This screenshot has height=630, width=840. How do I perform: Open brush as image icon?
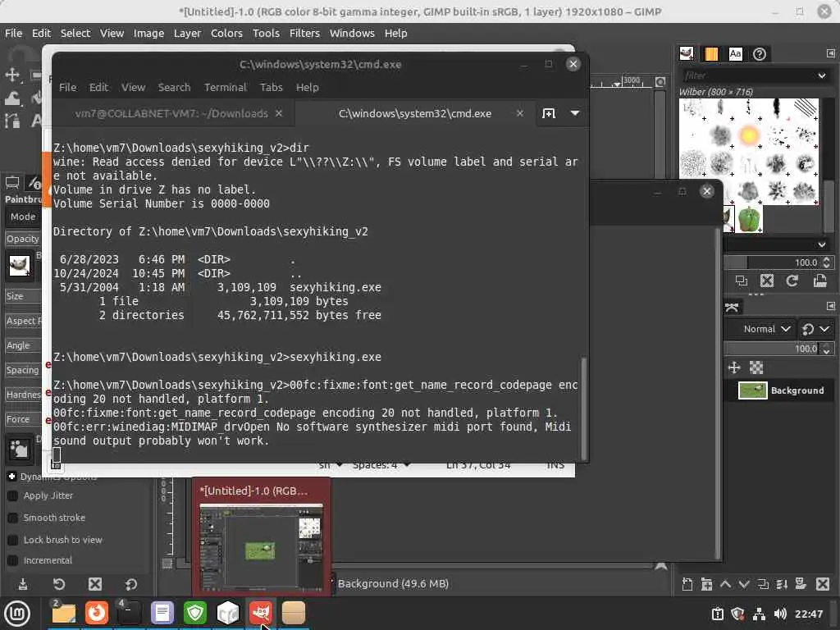point(819,281)
